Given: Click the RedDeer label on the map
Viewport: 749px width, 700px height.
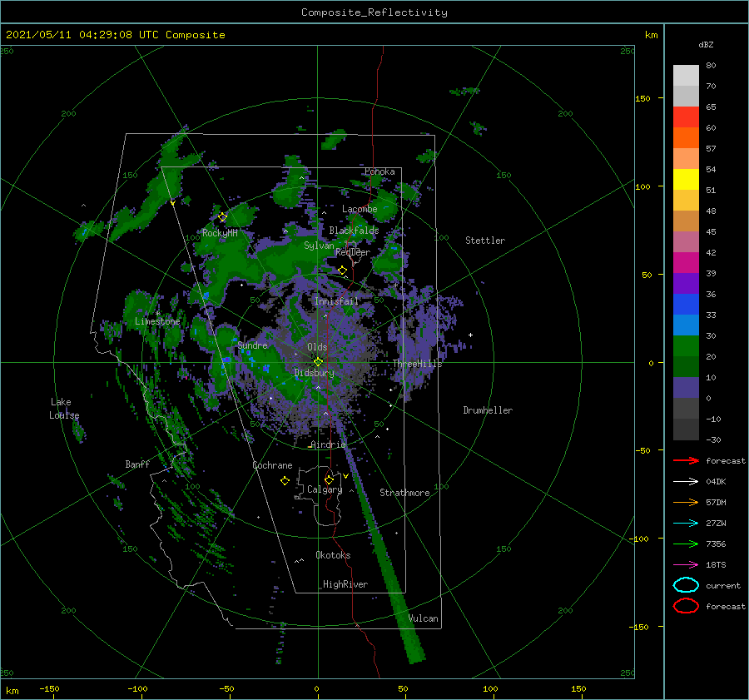Looking at the screenshot, I should [353, 252].
